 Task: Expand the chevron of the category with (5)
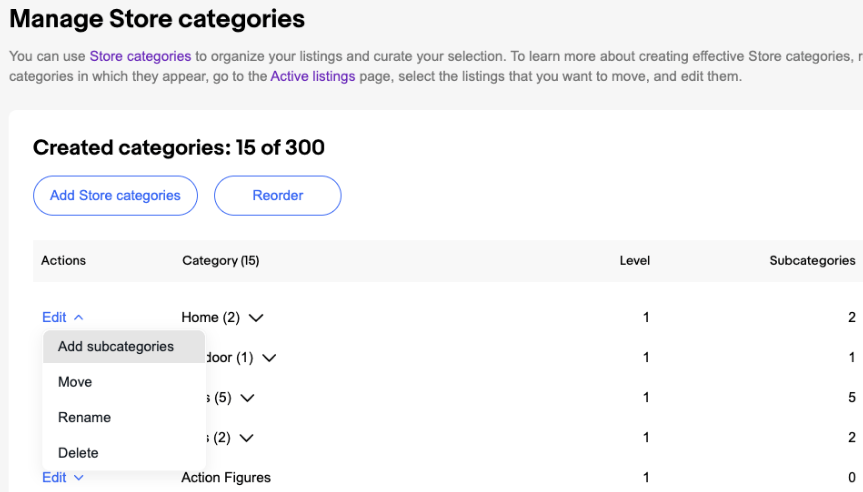click(x=248, y=398)
